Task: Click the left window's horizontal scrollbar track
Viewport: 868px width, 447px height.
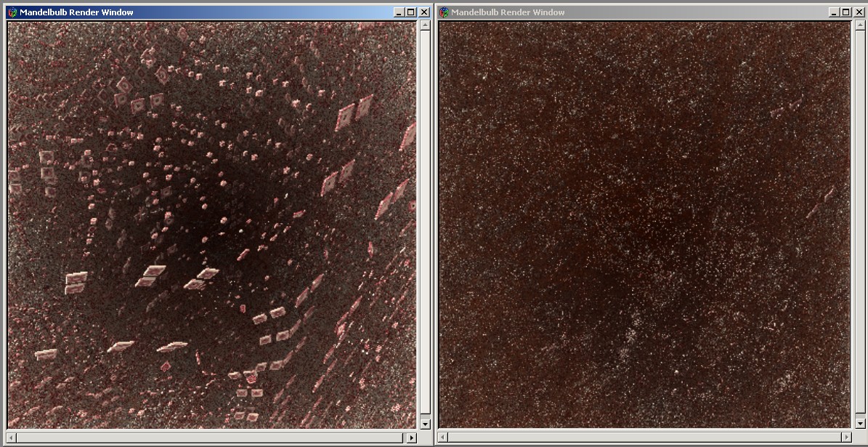Action: (x=211, y=438)
